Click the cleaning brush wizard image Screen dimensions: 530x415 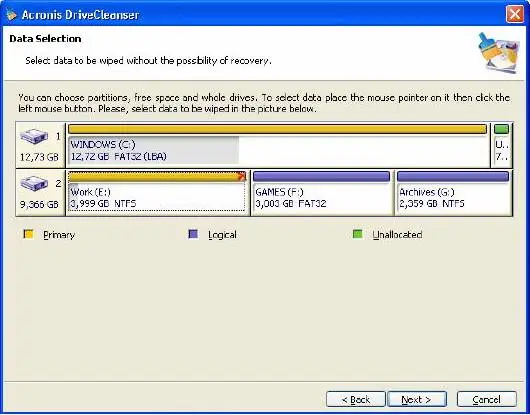[499, 52]
